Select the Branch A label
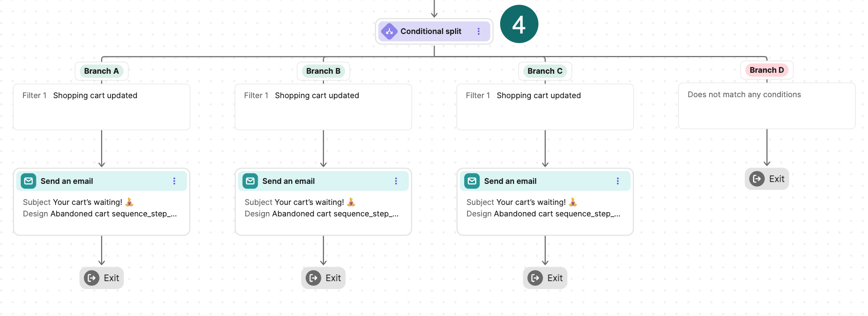 [x=101, y=71]
